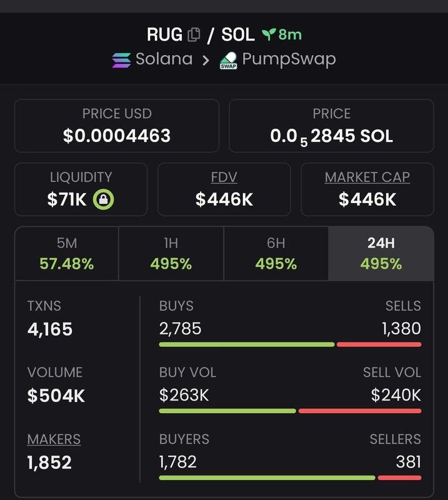Click the green liquidity lock icon

[103, 199]
